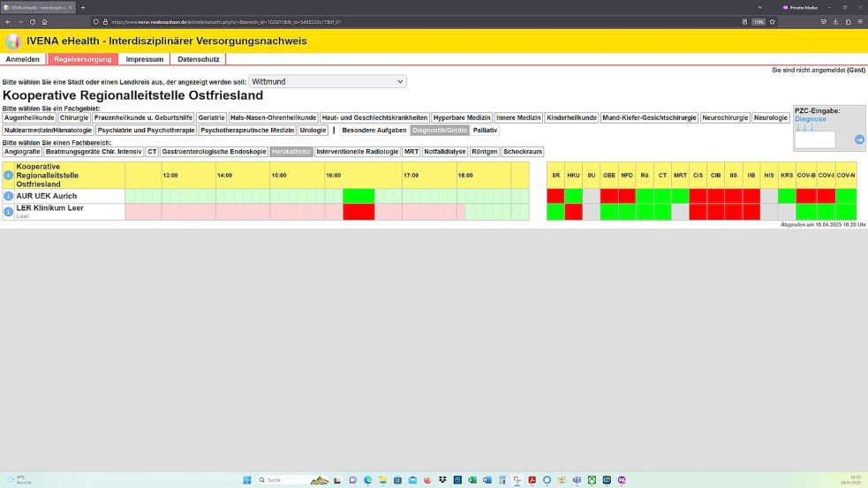Go back with browser back arrow
Viewport: 868px width, 488px height.
coord(8,22)
